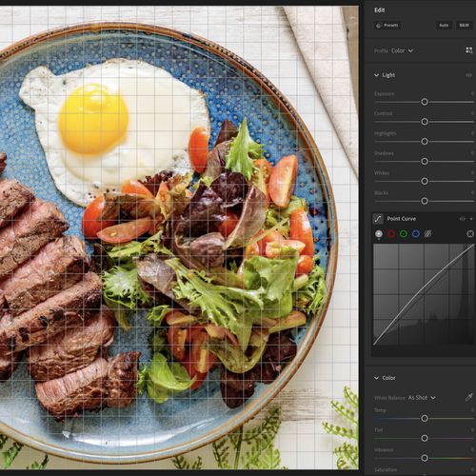Adjust the Vibrance slider handle
This screenshot has width=476, height=476.
tap(425, 458)
